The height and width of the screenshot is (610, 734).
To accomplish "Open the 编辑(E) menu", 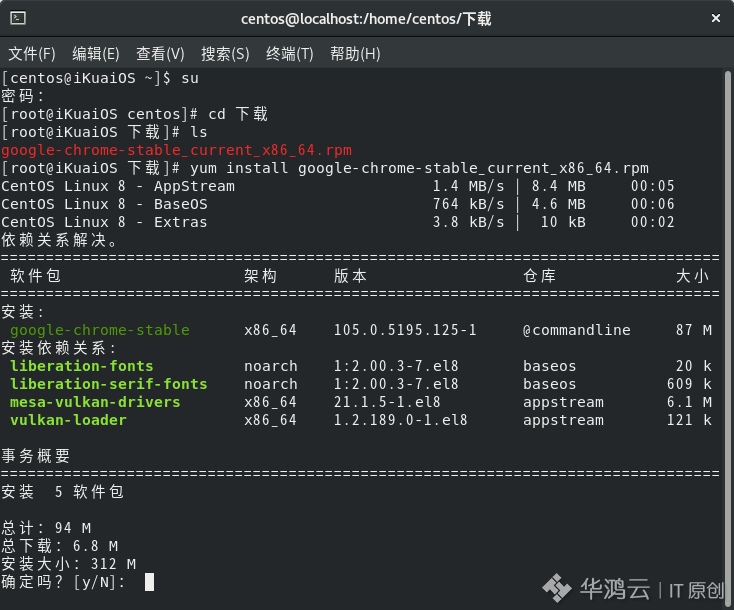I will (96, 54).
